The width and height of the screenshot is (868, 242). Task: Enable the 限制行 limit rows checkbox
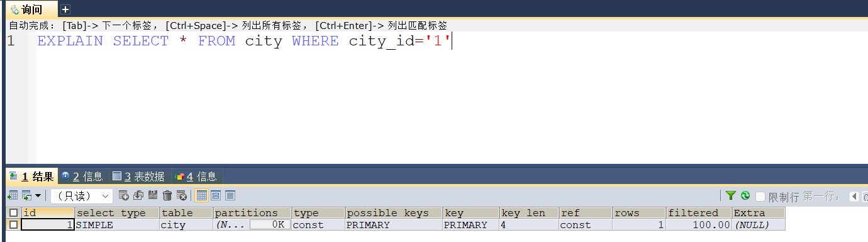(760, 197)
